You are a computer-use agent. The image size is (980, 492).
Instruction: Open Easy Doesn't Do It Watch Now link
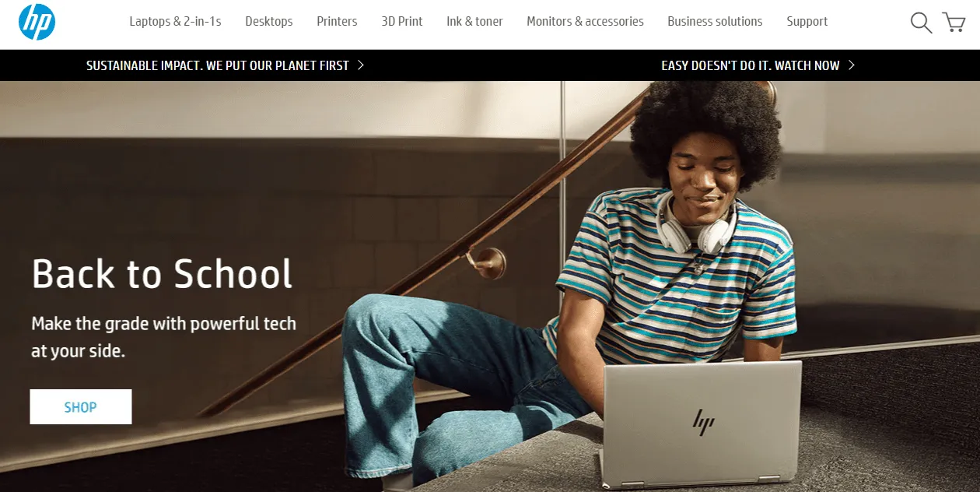click(751, 65)
